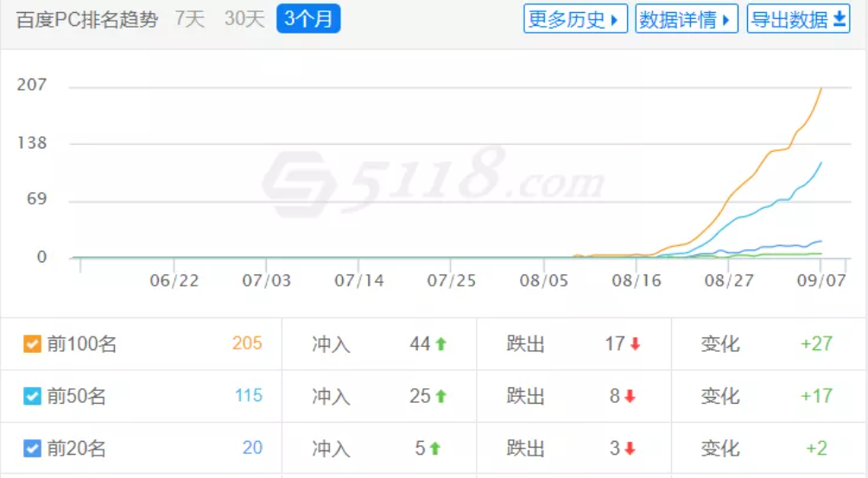Click the 205 count for 前100名

[247, 343]
